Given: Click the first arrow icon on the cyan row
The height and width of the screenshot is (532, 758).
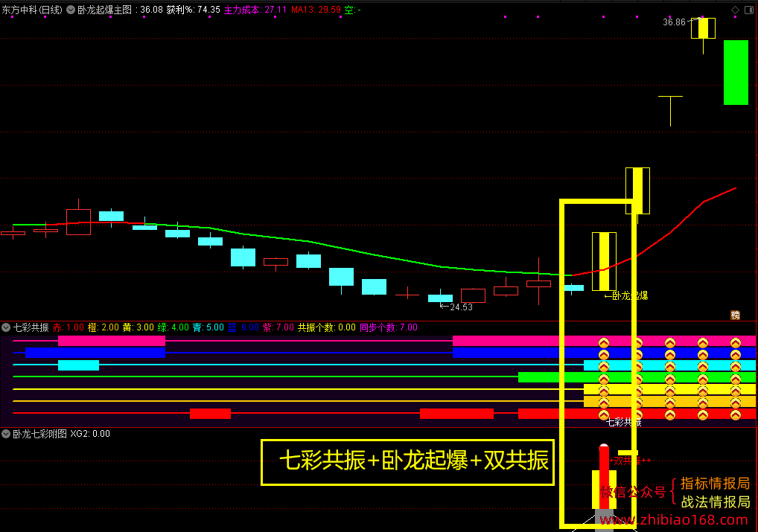Looking at the screenshot, I should point(604,366).
